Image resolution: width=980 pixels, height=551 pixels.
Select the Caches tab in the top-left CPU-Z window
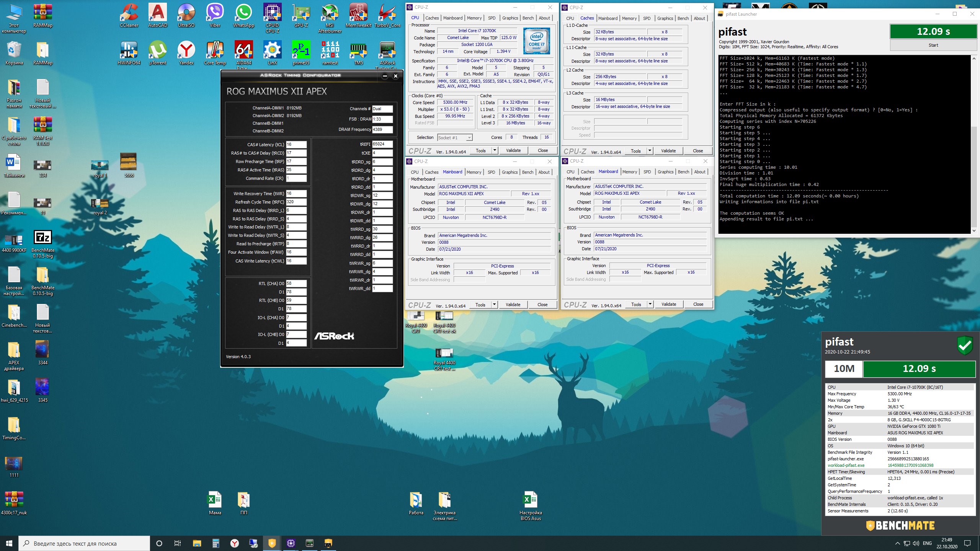[432, 18]
